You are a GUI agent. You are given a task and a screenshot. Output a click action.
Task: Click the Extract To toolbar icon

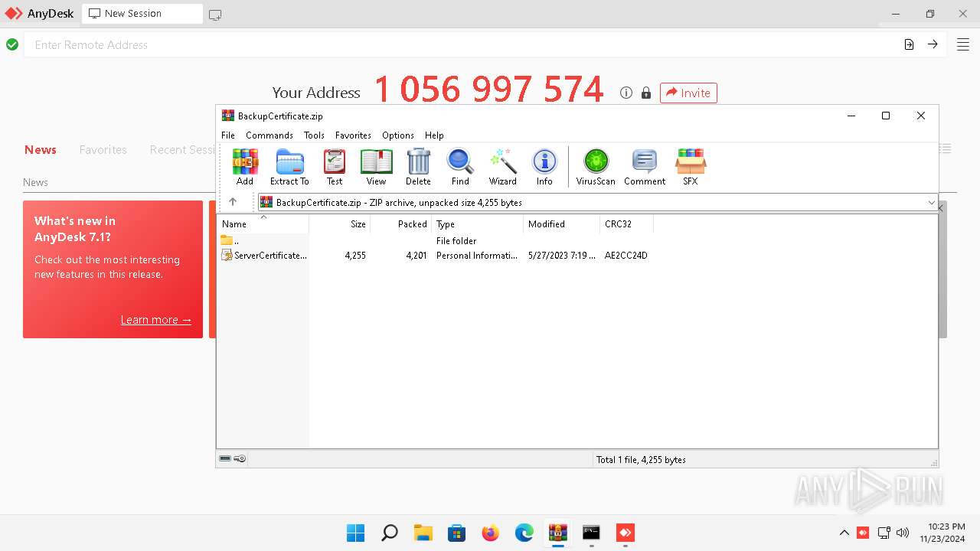point(289,167)
